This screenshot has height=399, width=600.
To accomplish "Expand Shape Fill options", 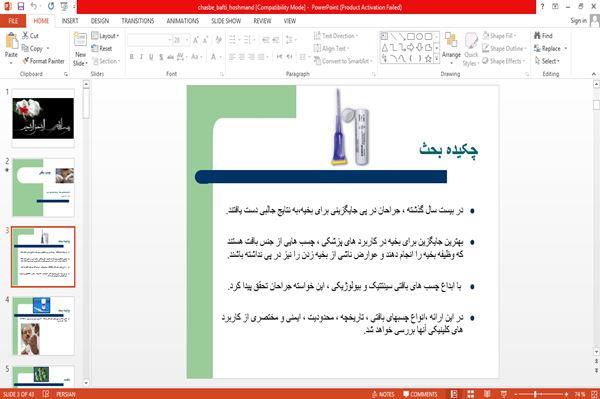I will tap(499, 36).
